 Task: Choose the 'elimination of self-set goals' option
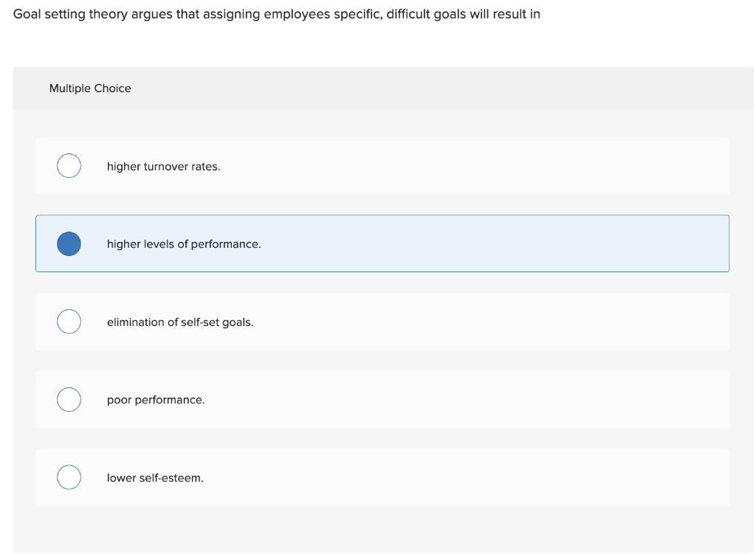click(x=382, y=322)
